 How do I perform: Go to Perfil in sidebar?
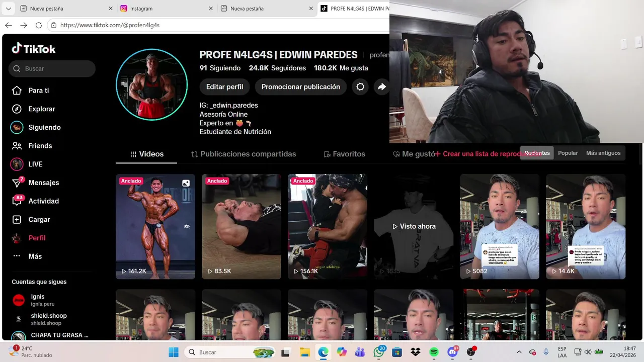coord(29,238)
